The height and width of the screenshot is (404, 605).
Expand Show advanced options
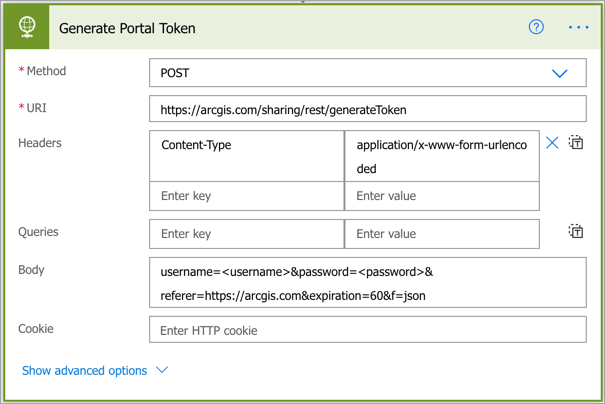tap(84, 370)
